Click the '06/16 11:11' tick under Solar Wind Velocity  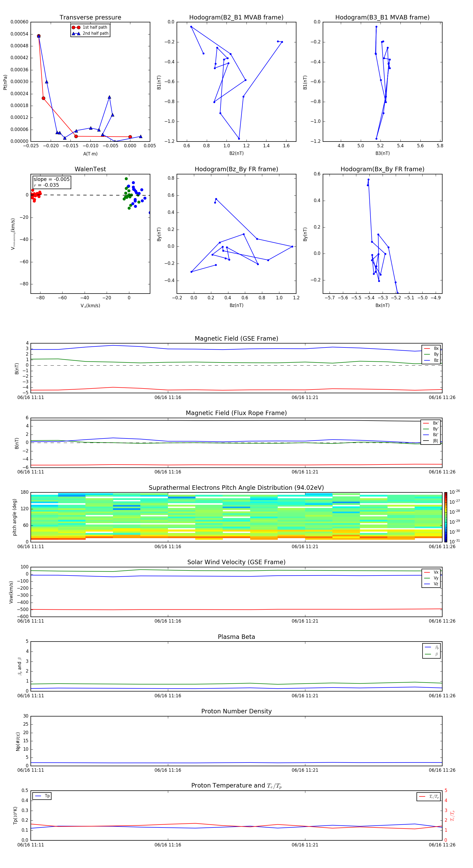click(x=31, y=621)
